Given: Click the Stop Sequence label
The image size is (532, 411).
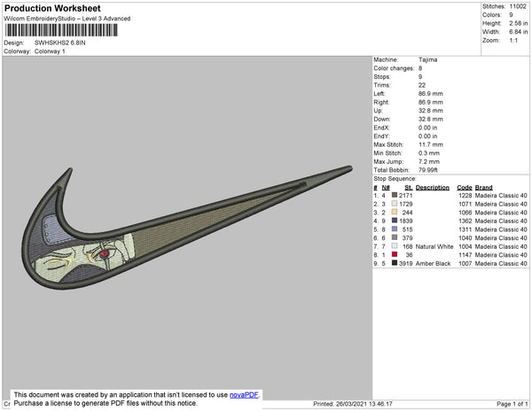Looking at the screenshot, I should click(x=395, y=179).
